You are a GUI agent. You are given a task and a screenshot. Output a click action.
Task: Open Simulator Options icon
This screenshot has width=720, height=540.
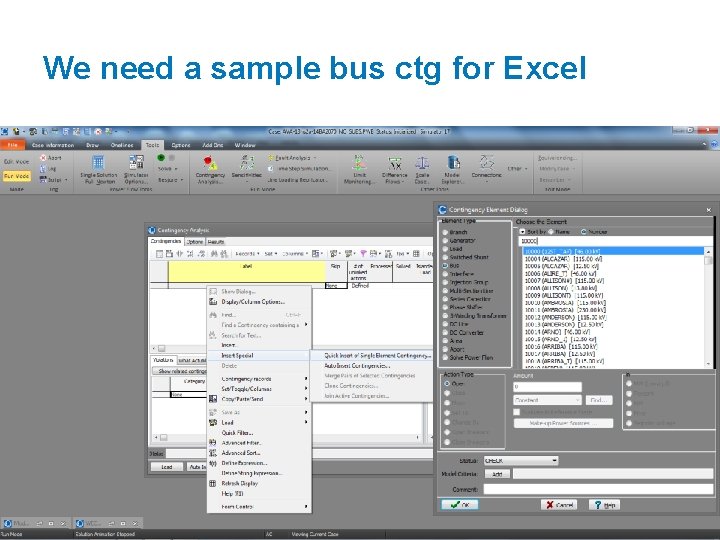click(136, 169)
